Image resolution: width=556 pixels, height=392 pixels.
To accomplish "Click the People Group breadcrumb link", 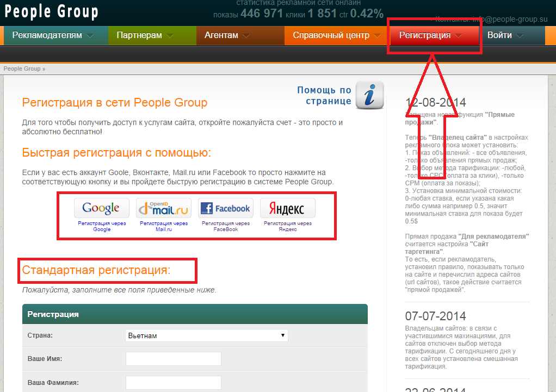I will point(22,69).
